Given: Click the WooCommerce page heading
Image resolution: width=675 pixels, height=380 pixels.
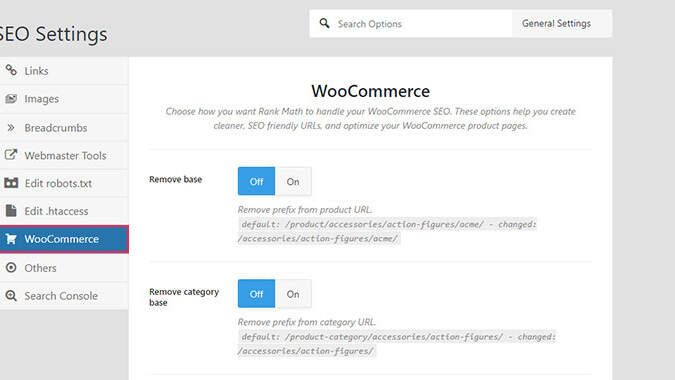Looking at the screenshot, I should click(x=371, y=91).
